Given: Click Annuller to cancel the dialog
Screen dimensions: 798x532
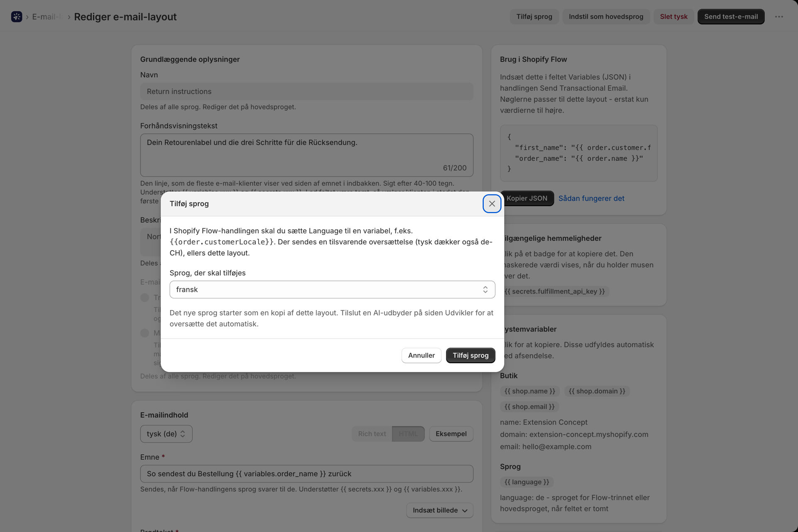Looking at the screenshot, I should click(421, 355).
